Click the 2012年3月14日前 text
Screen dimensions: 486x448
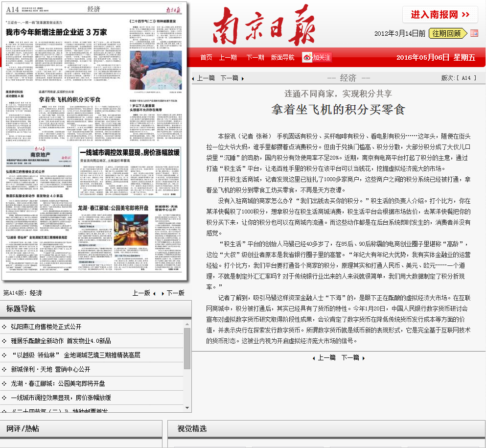tap(400, 33)
